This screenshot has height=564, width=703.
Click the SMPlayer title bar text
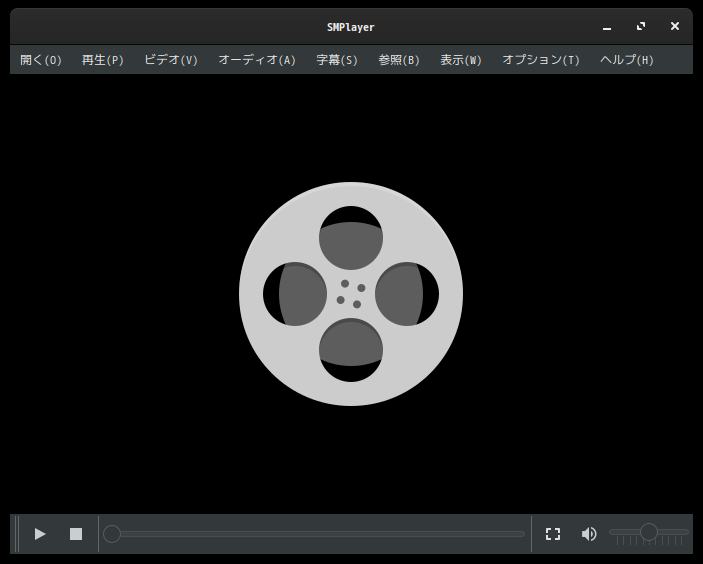(x=351, y=27)
